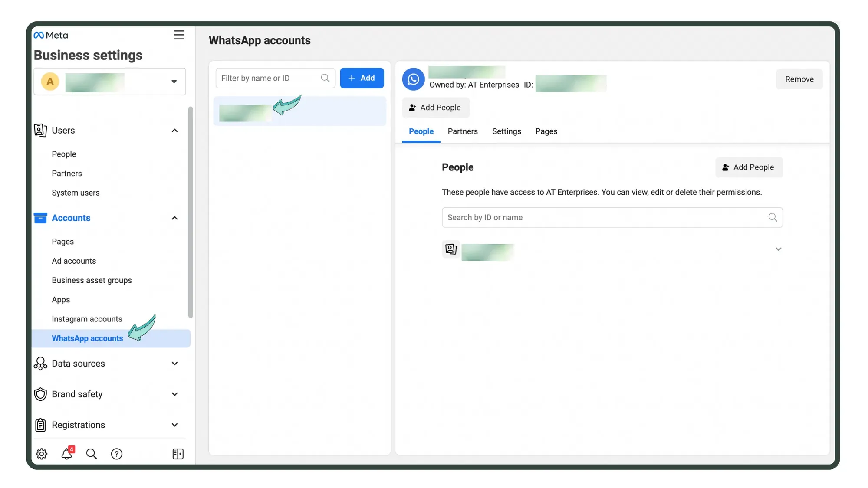Screen dimensions: 868x488
Task: Click the Add button to add WhatsApp account
Action: click(362, 78)
